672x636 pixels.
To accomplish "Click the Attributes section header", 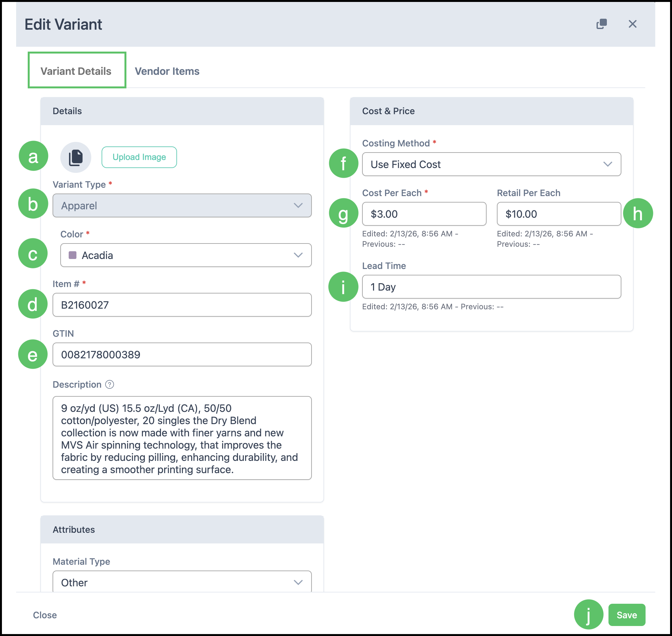I will tap(182, 530).
